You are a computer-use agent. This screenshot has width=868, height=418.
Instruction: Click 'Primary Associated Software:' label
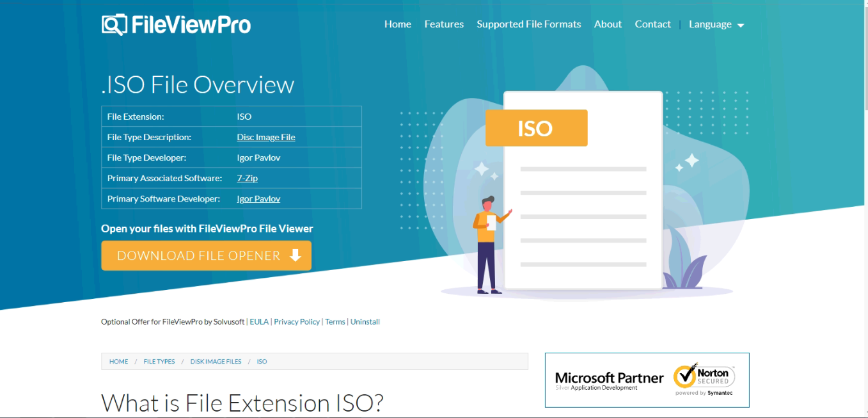[164, 178]
